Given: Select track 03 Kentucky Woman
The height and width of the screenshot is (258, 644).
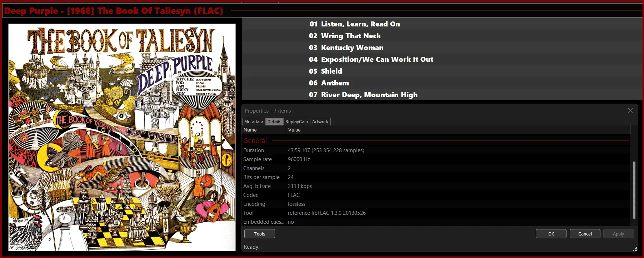Looking at the screenshot, I should click(x=442, y=48).
